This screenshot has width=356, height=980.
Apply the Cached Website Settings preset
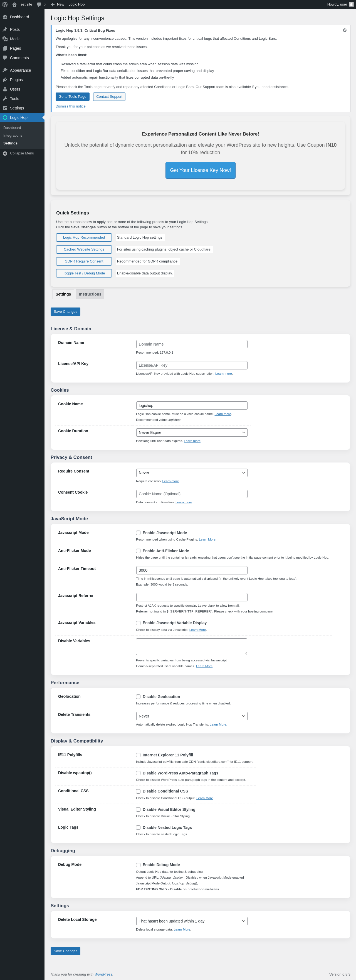(84, 249)
